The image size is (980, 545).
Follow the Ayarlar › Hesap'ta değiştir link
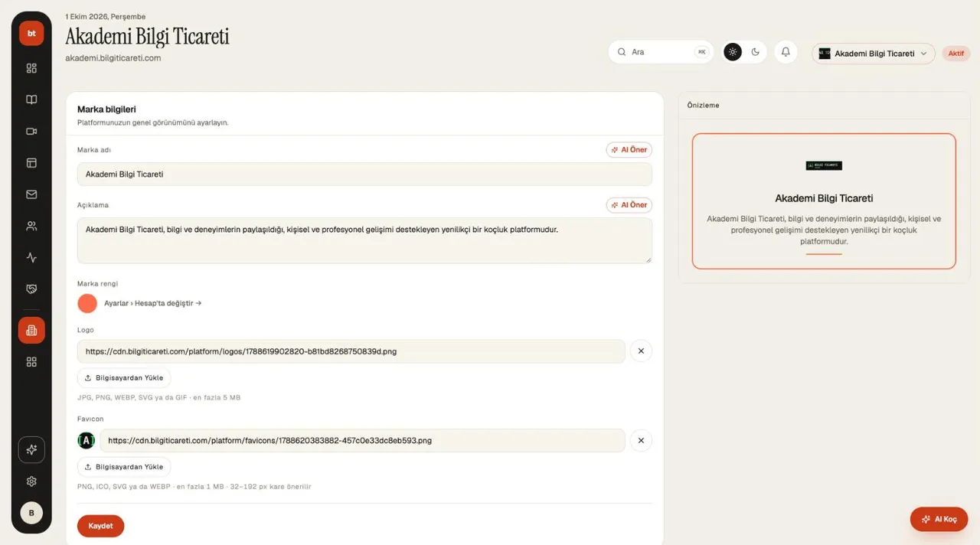[x=153, y=303]
